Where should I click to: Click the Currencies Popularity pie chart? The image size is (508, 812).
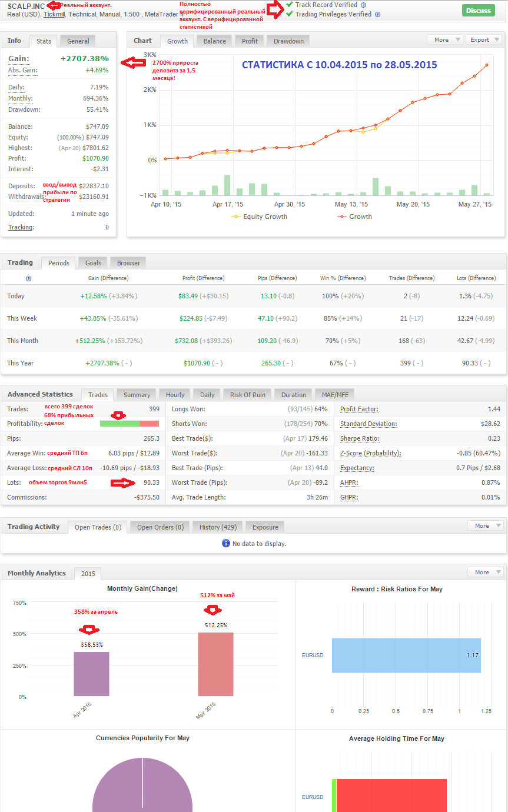click(142, 785)
